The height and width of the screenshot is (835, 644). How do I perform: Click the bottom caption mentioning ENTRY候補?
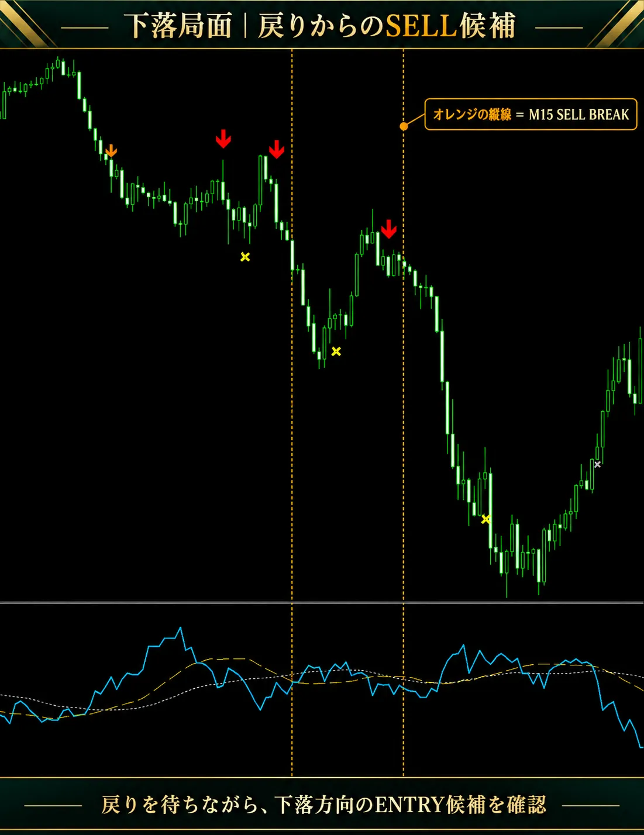coord(323,805)
